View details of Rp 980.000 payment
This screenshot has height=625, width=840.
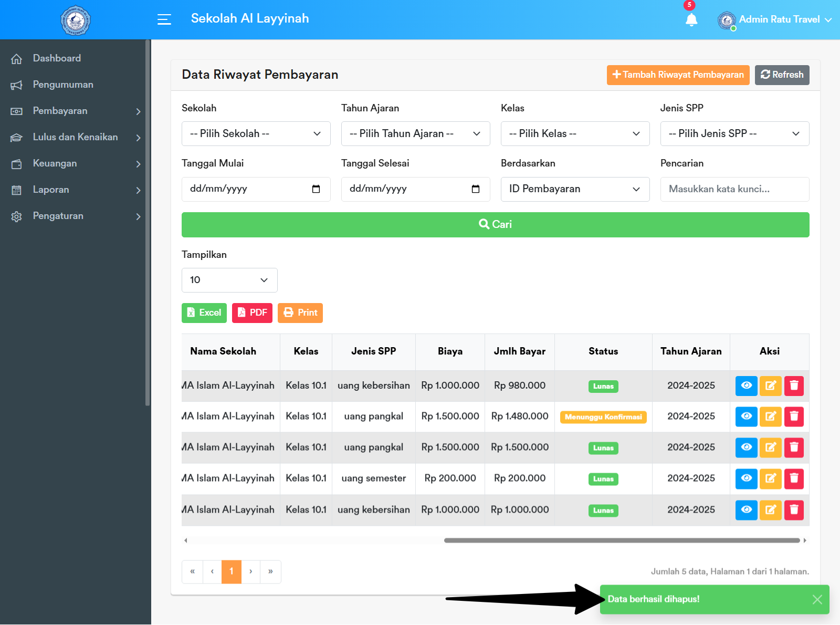click(x=746, y=386)
